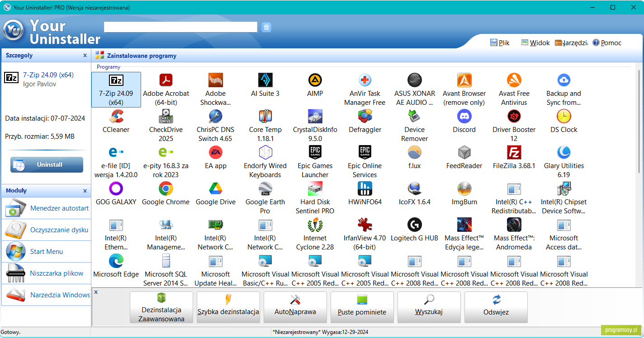Click the search input field at top
This screenshot has width=644, height=338.
point(180,27)
